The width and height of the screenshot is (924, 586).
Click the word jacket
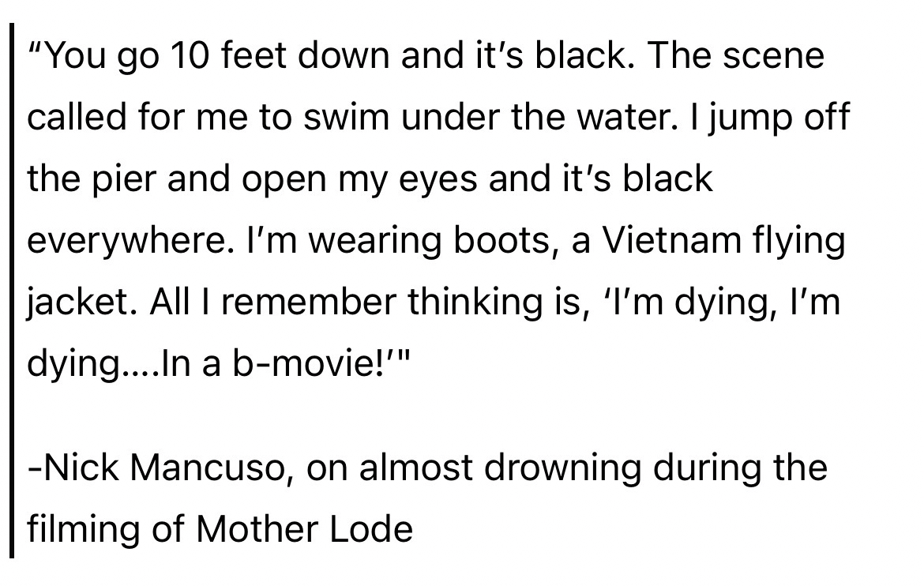pyautogui.click(x=82, y=302)
